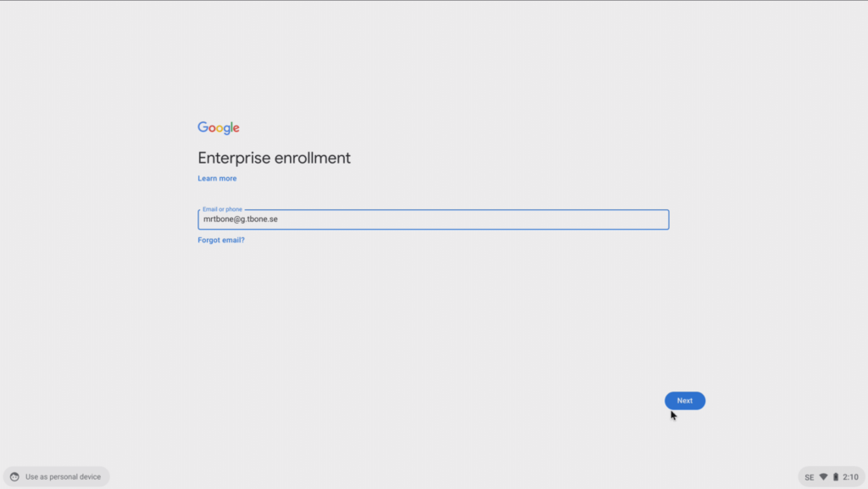This screenshot has height=489, width=868.
Task: Click the word enrollment in the heading
Action: click(312, 158)
